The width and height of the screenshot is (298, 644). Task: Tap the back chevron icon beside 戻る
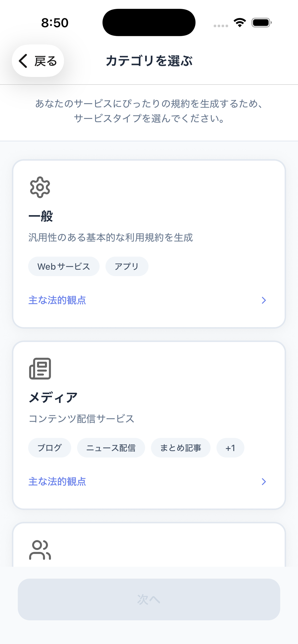(23, 61)
